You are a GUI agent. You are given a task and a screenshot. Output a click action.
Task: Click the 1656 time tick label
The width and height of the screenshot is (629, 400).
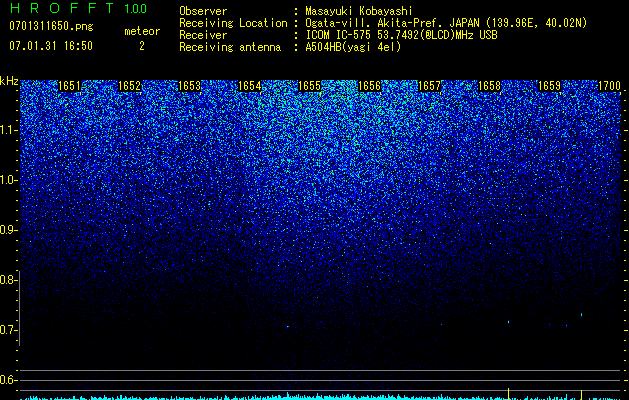click(x=369, y=86)
